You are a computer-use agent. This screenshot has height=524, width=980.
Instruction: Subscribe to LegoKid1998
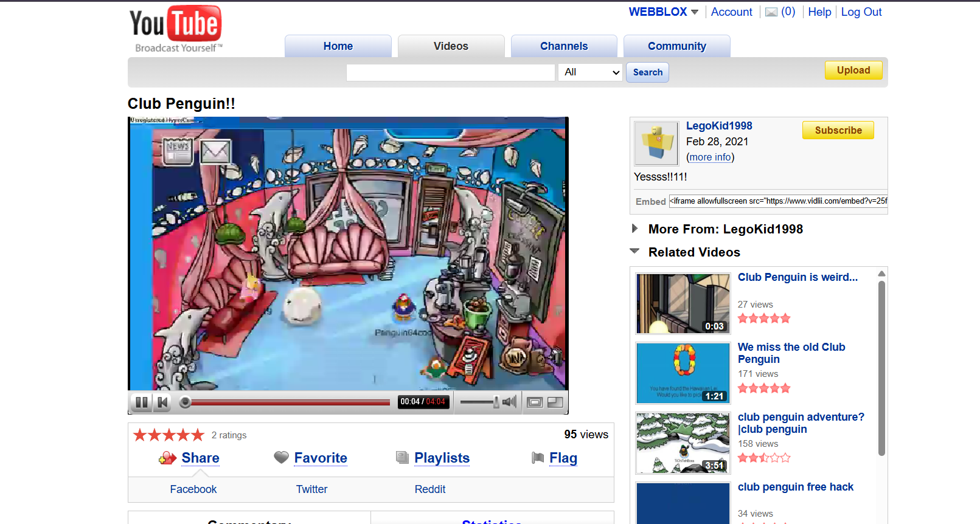point(838,130)
